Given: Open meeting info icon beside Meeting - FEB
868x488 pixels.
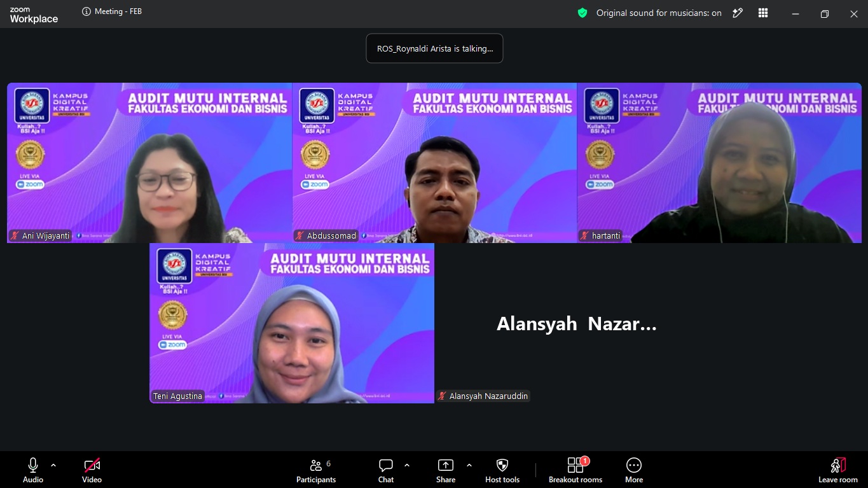Looking at the screenshot, I should click(x=86, y=11).
